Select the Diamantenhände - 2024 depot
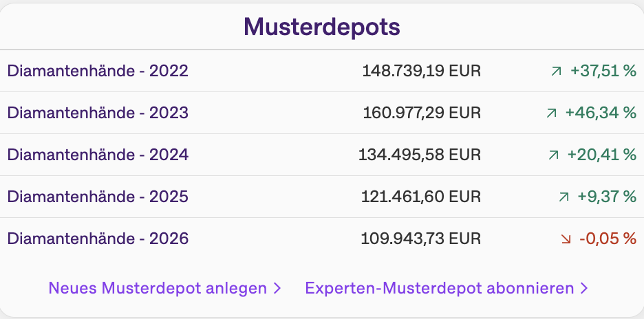The height and width of the screenshot is (319, 644). pos(98,155)
